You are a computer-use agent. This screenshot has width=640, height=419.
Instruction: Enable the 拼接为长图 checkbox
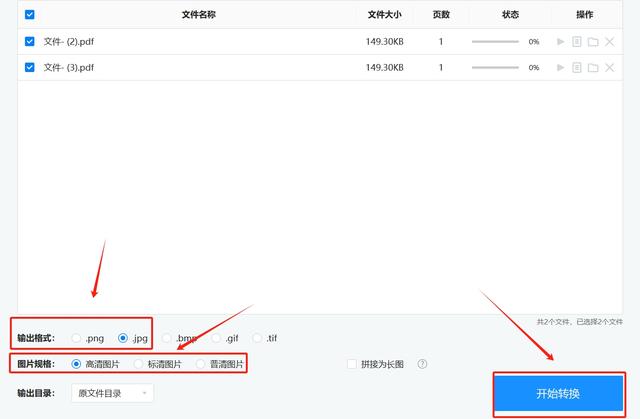(x=351, y=364)
